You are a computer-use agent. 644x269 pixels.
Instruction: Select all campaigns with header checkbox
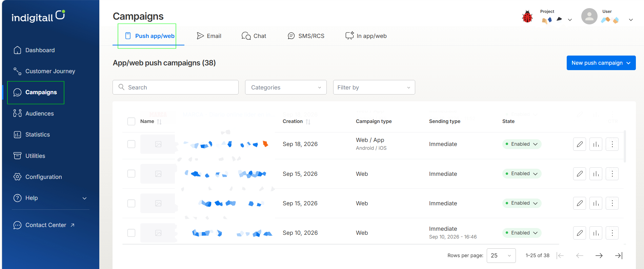click(x=131, y=121)
